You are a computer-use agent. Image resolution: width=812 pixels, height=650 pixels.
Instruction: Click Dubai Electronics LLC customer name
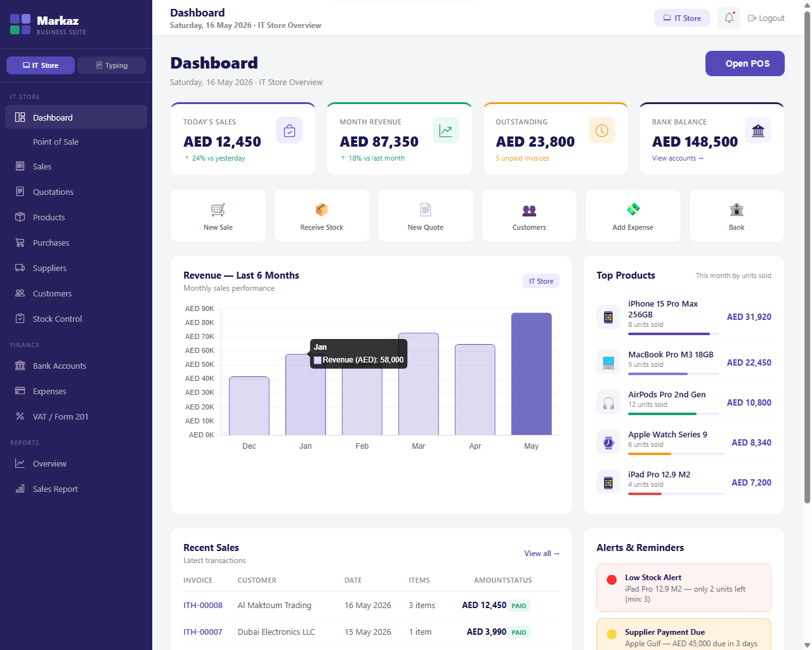(x=277, y=632)
